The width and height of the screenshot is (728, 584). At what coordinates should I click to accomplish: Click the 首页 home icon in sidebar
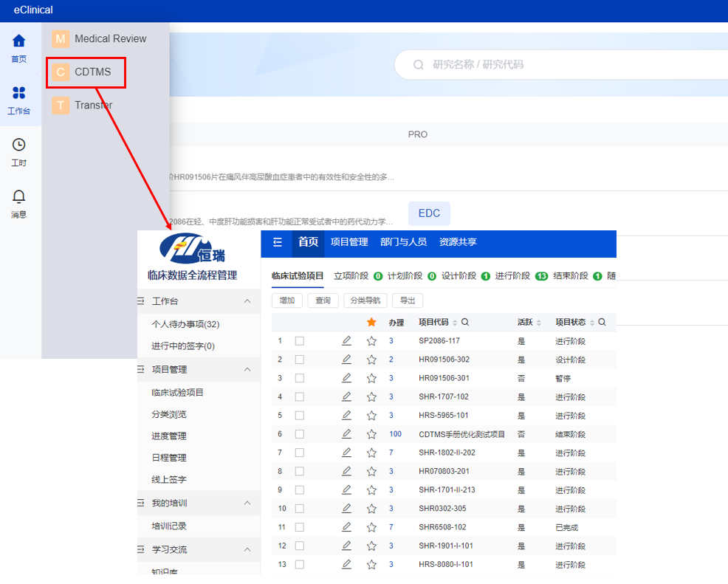(19, 41)
